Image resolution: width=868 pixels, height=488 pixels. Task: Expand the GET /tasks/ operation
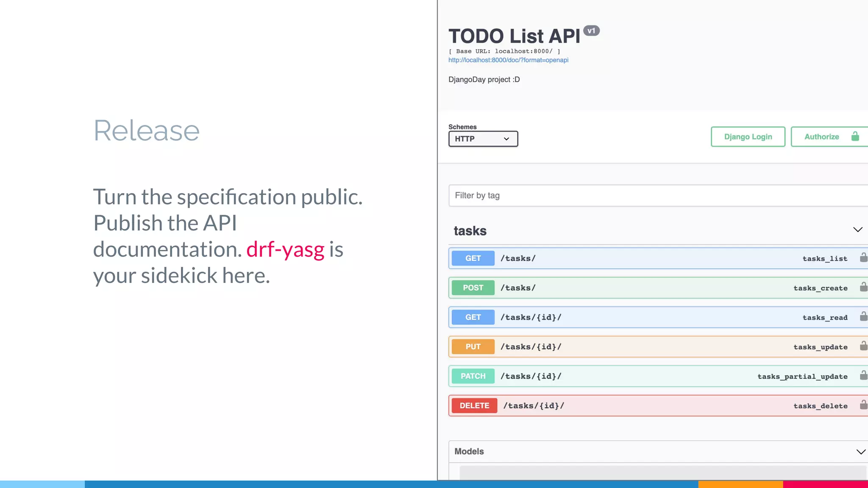pyautogui.click(x=658, y=258)
